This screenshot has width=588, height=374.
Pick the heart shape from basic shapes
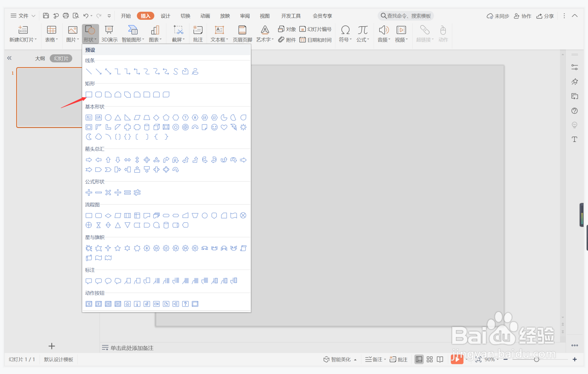point(224,127)
